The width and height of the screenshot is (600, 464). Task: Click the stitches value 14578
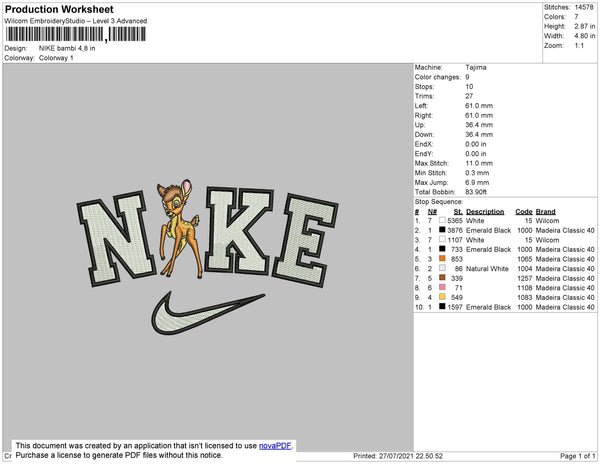tap(584, 7)
